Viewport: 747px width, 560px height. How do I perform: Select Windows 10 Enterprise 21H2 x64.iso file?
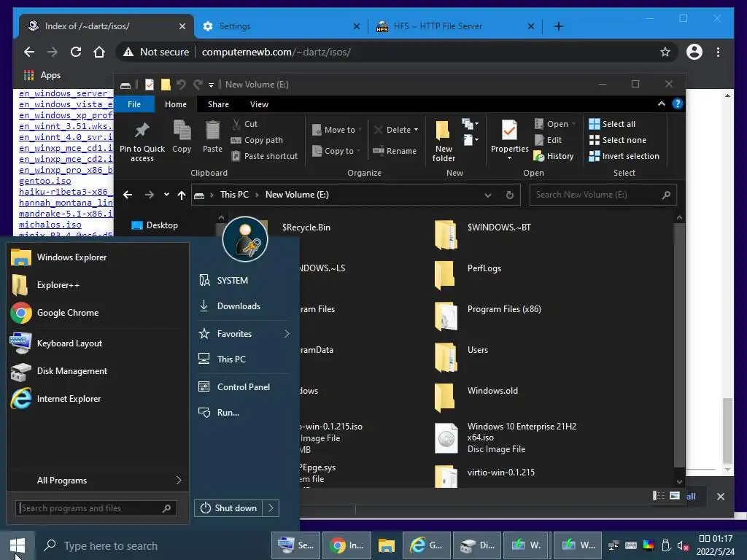pos(506,437)
